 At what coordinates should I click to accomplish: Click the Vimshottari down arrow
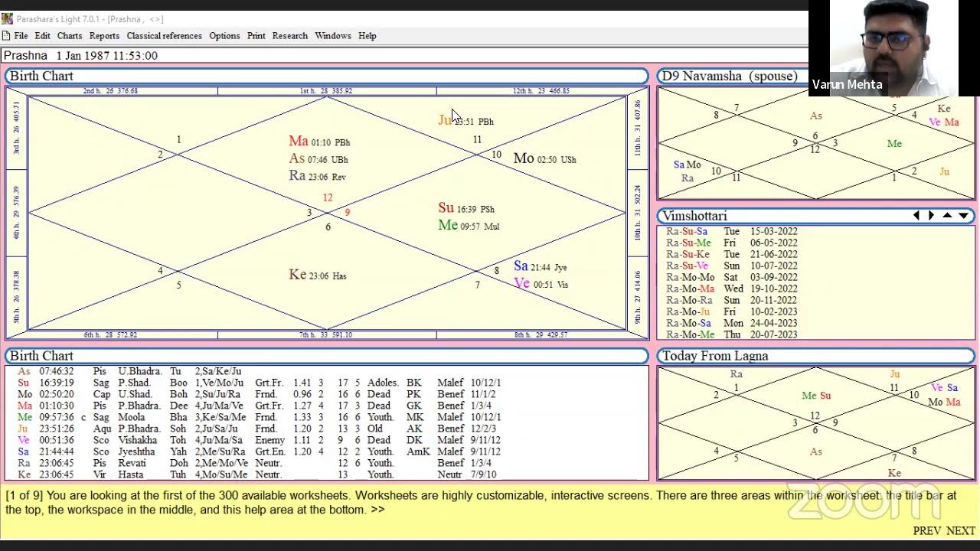click(x=963, y=216)
